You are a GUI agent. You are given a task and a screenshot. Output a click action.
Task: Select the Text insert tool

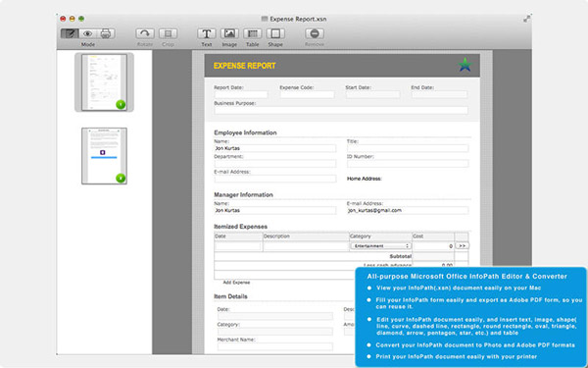coord(207,33)
